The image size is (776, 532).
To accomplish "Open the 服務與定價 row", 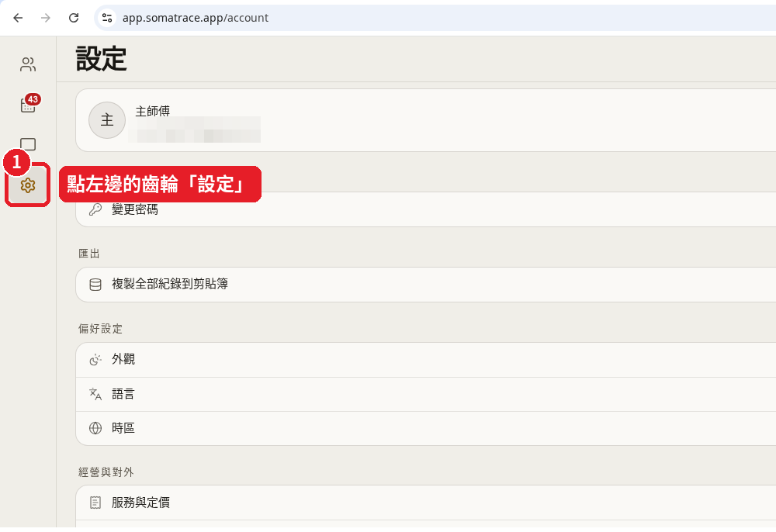I will pos(425,503).
